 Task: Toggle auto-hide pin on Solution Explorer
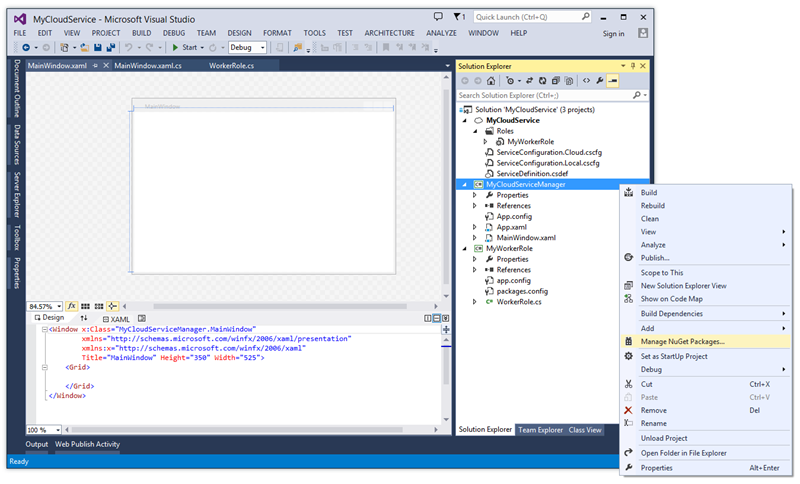(633, 66)
